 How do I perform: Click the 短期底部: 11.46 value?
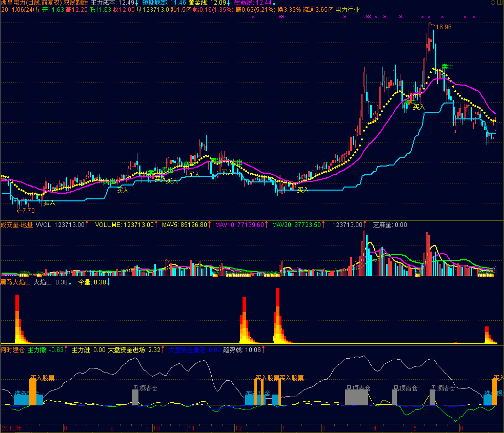[164, 3]
